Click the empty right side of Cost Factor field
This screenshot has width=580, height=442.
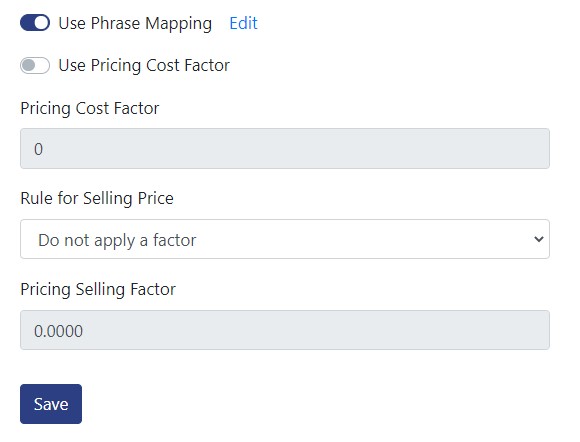407,149
